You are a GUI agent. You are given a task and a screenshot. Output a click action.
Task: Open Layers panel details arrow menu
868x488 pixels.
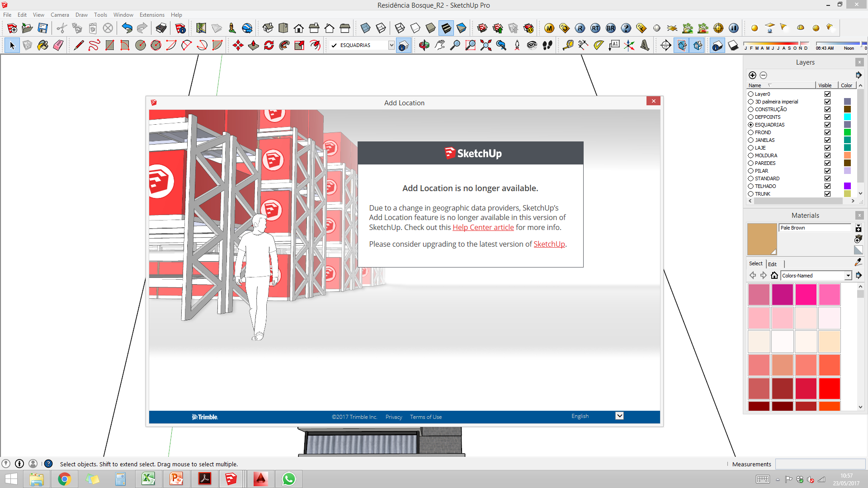[x=859, y=75]
